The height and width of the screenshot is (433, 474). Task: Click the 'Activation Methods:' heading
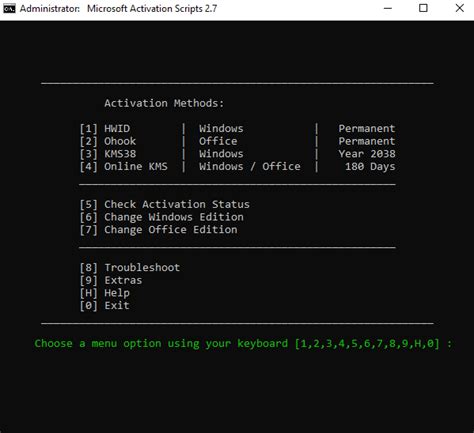(x=164, y=103)
